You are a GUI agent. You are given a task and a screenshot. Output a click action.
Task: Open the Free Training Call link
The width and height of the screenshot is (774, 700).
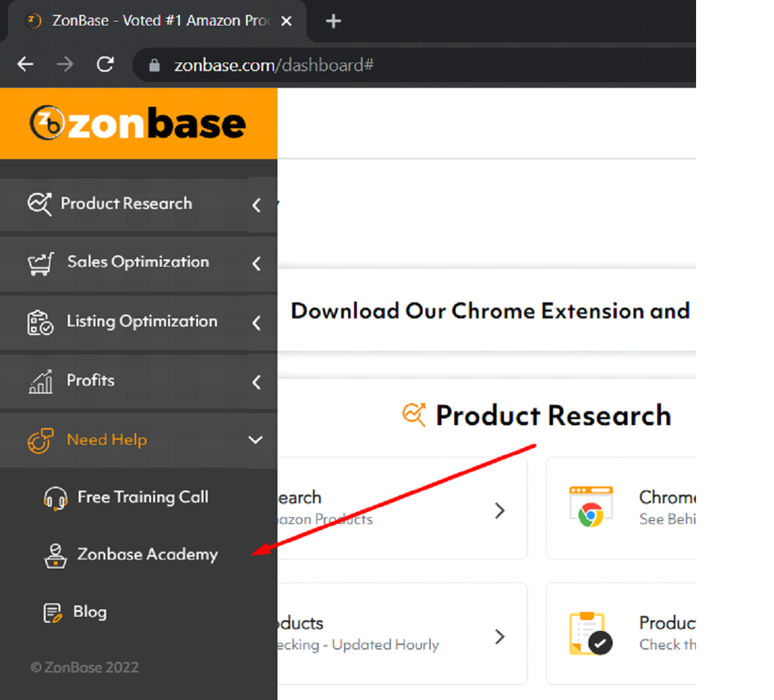pyautogui.click(x=142, y=497)
